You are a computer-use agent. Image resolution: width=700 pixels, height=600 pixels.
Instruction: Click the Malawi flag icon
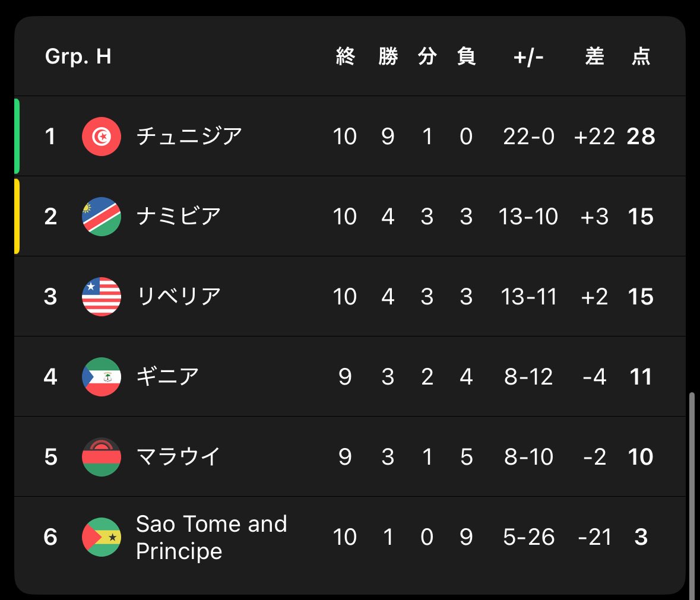[x=102, y=457]
